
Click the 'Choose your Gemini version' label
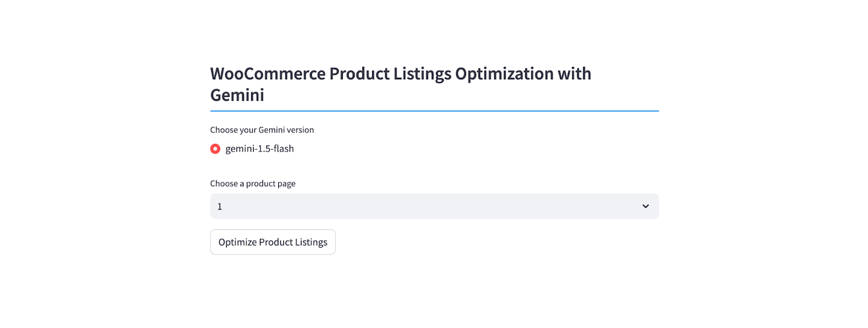coord(262,130)
